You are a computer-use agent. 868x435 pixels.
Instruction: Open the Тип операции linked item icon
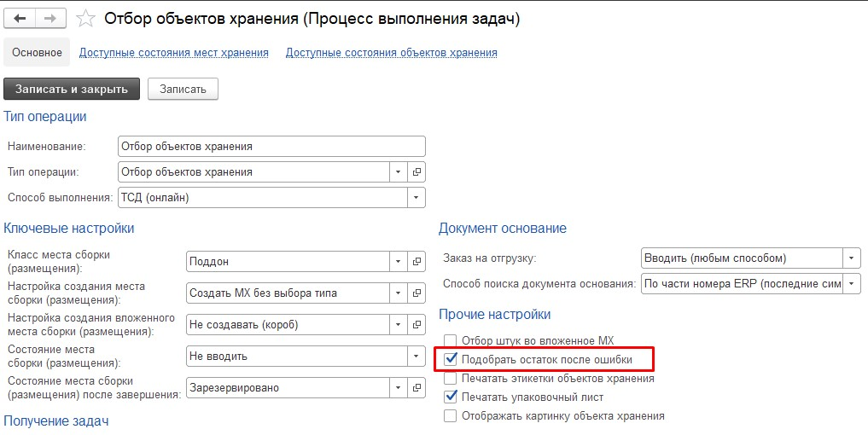(417, 171)
